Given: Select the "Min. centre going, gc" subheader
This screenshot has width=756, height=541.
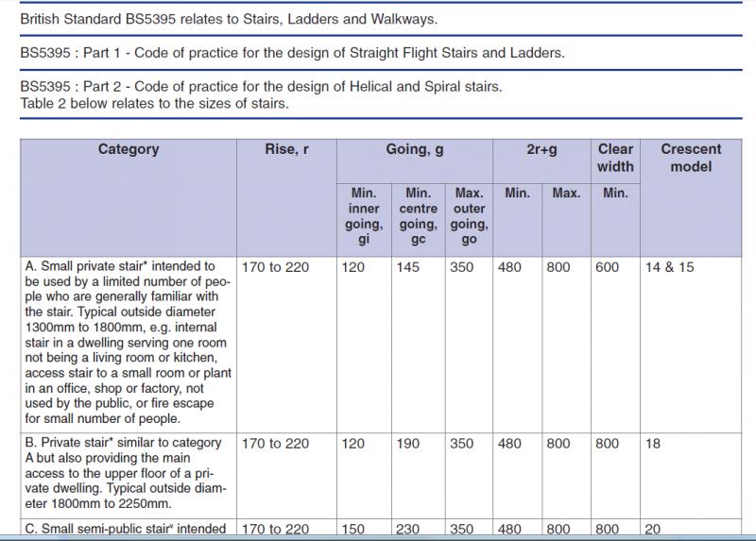Looking at the screenshot, I should [x=417, y=216].
